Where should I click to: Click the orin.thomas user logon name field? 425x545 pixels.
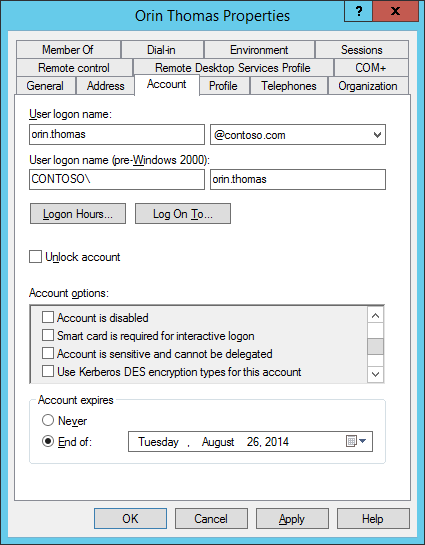pos(117,135)
